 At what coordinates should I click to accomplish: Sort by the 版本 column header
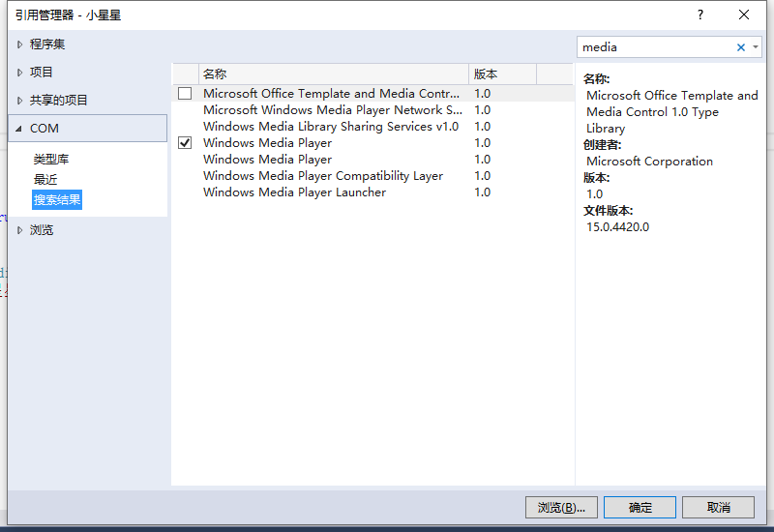click(502, 74)
